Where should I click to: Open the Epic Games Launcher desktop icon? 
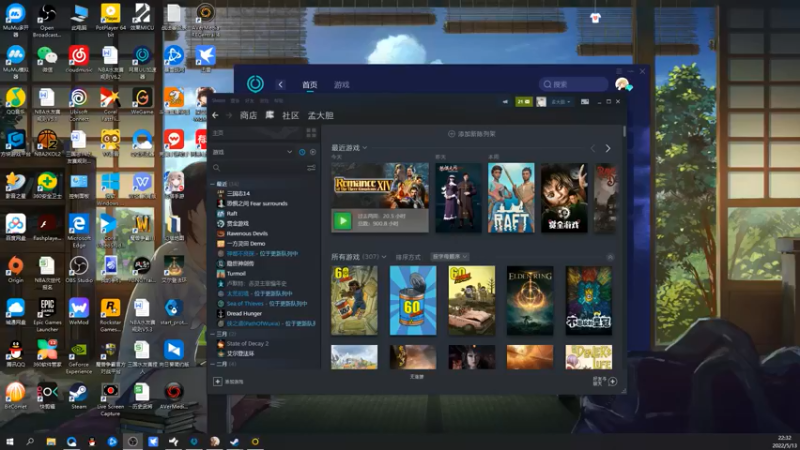(47, 315)
